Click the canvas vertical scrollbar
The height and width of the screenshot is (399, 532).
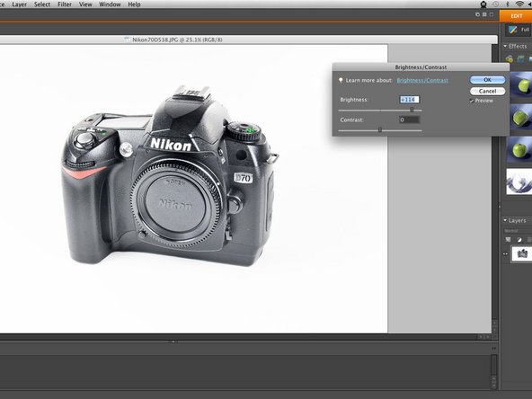pyautogui.click(x=494, y=189)
